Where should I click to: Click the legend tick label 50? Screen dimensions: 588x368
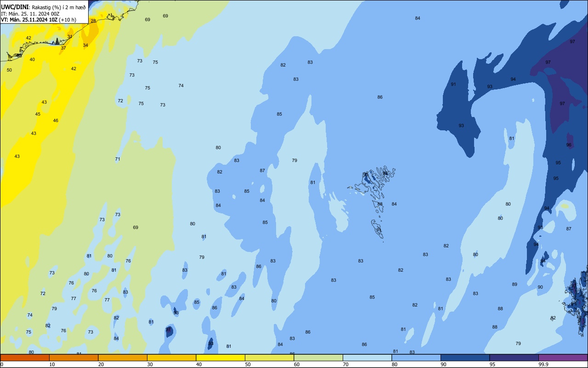248,364
